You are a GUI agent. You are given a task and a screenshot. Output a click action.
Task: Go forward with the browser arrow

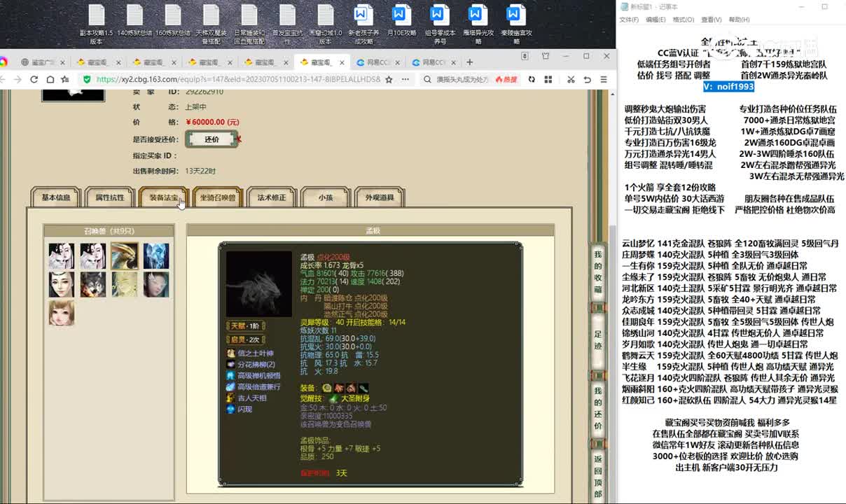pyautogui.click(x=18, y=79)
